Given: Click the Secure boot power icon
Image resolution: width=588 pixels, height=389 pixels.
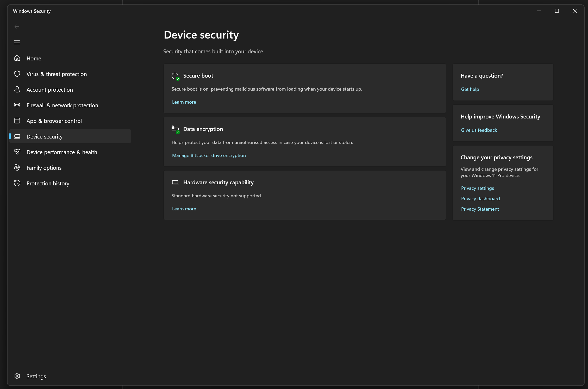Looking at the screenshot, I should click(175, 76).
